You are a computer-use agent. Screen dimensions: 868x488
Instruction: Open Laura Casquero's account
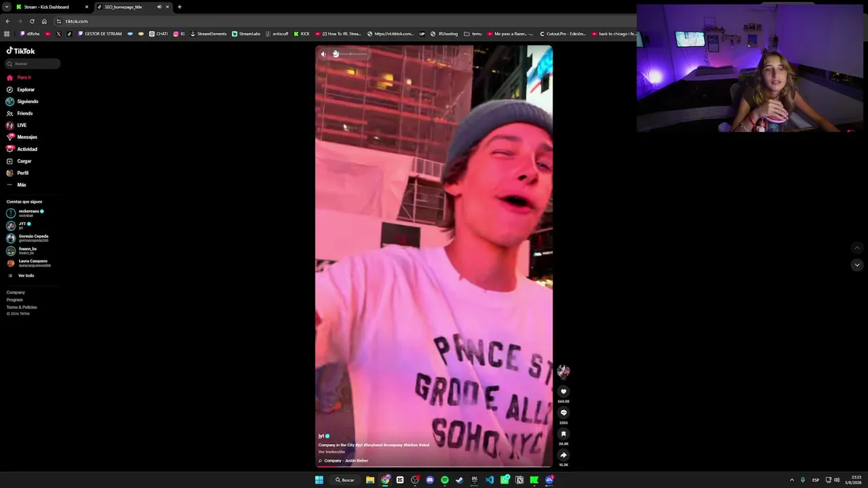(28, 263)
